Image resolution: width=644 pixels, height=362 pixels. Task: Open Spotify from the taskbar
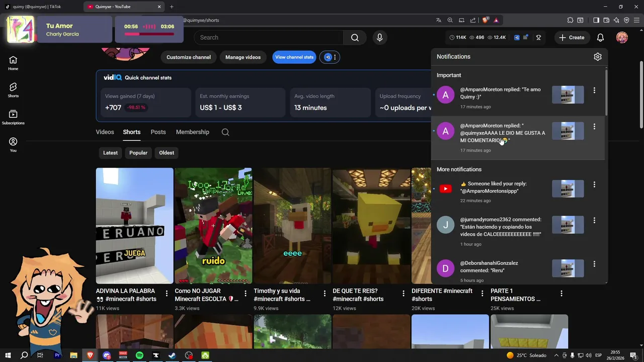(x=139, y=355)
